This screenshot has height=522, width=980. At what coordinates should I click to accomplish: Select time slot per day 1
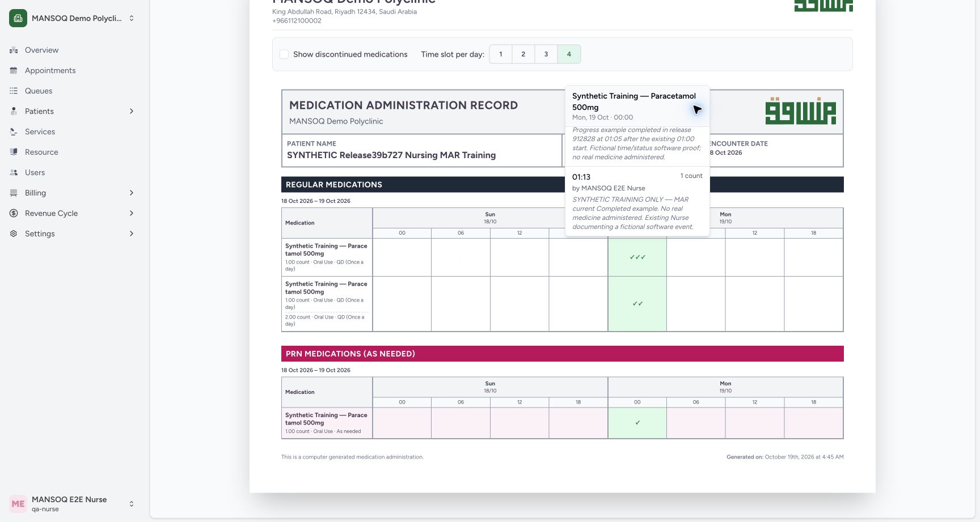coord(501,54)
